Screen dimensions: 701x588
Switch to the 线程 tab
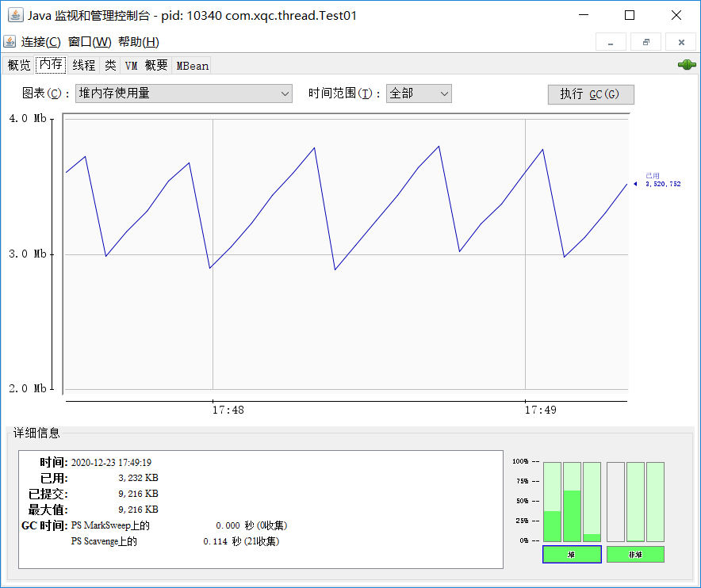(83, 66)
